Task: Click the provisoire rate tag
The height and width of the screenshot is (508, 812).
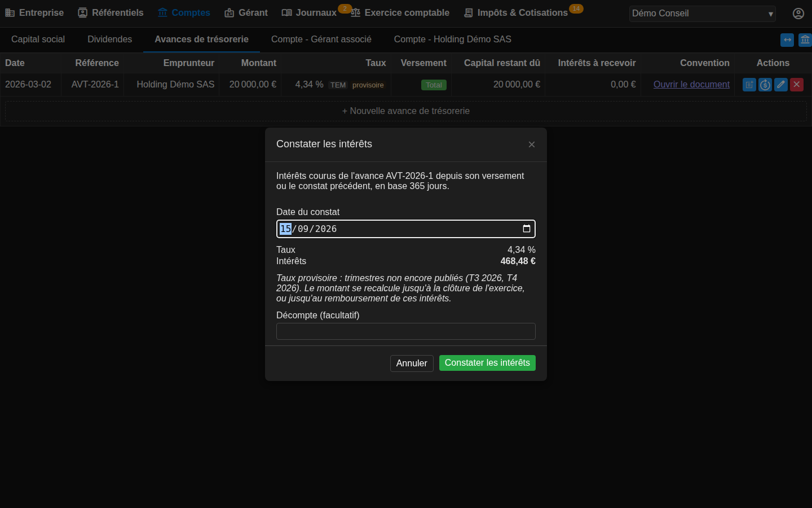Action: tap(368, 85)
